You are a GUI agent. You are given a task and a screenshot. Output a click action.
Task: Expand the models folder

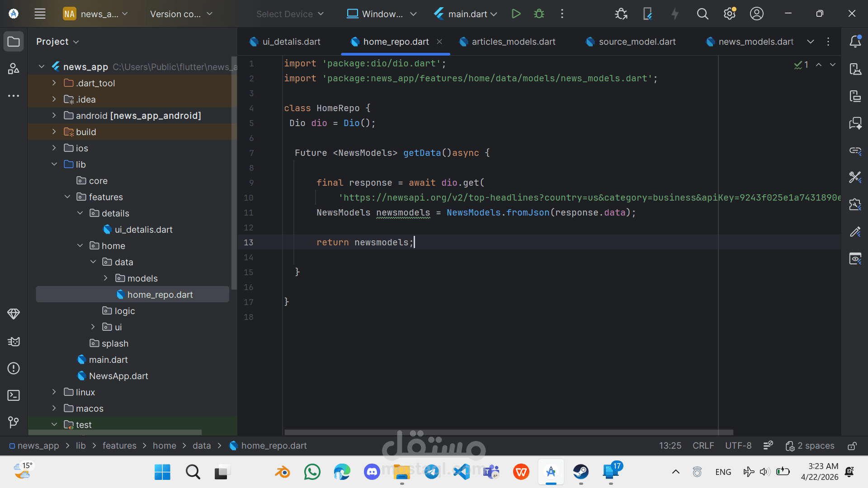pyautogui.click(x=105, y=278)
